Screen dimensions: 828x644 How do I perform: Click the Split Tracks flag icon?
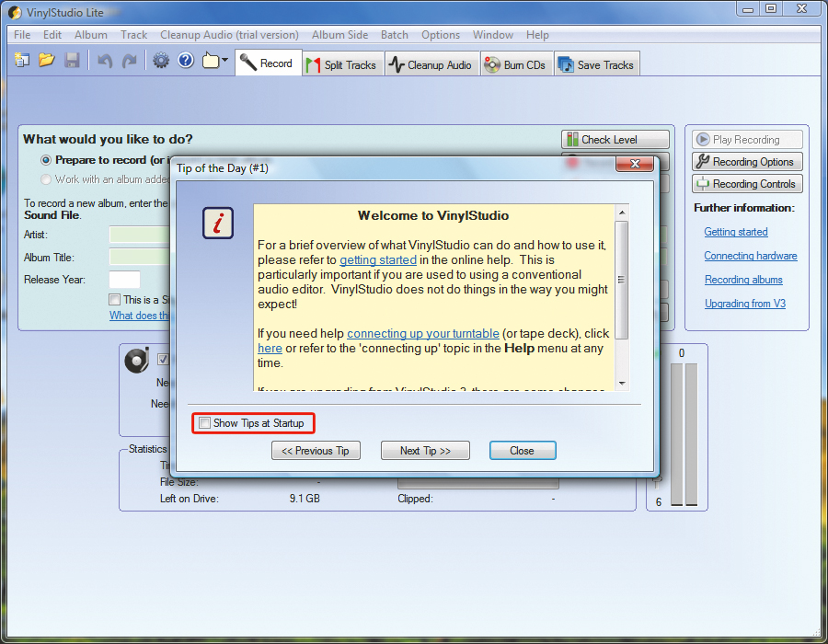tap(313, 65)
